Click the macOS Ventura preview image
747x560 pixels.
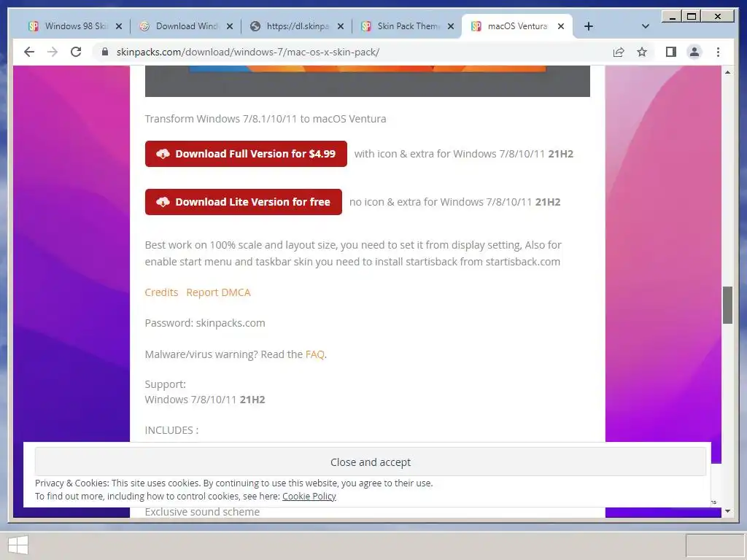(x=368, y=81)
